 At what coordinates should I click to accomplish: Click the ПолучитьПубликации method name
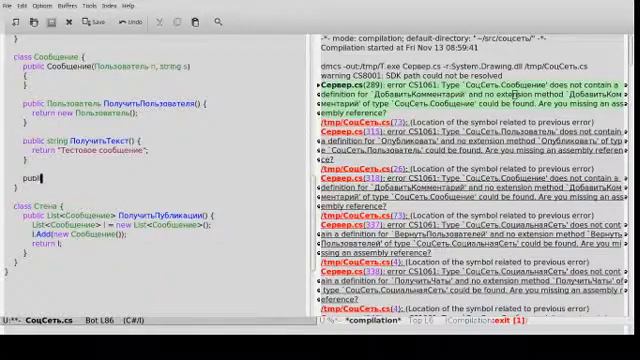pos(160,215)
